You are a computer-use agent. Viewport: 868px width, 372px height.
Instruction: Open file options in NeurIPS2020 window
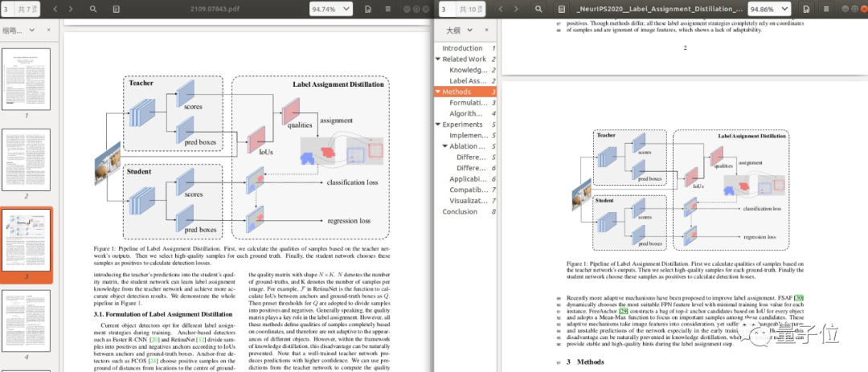(x=807, y=9)
